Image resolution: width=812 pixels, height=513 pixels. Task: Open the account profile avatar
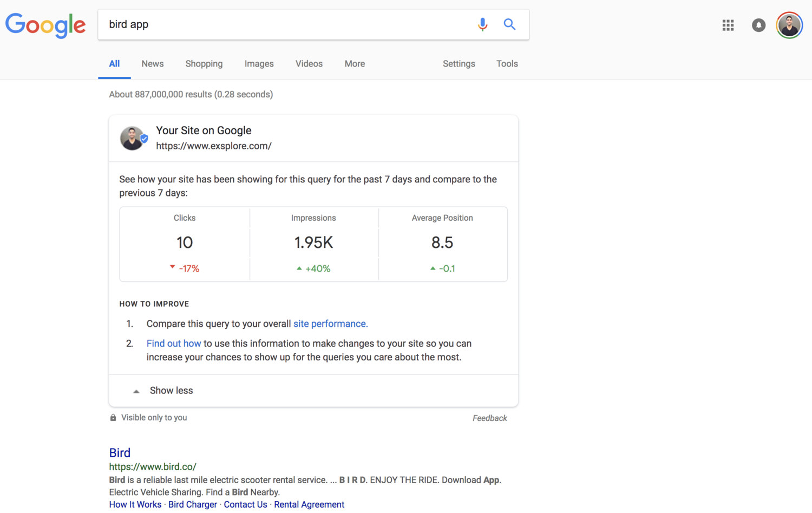(x=789, y=25)
